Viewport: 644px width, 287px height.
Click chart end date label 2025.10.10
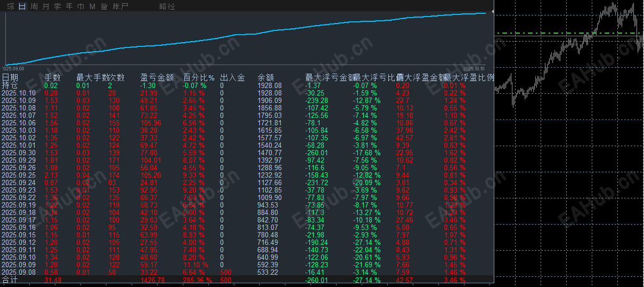coord(473,69)
